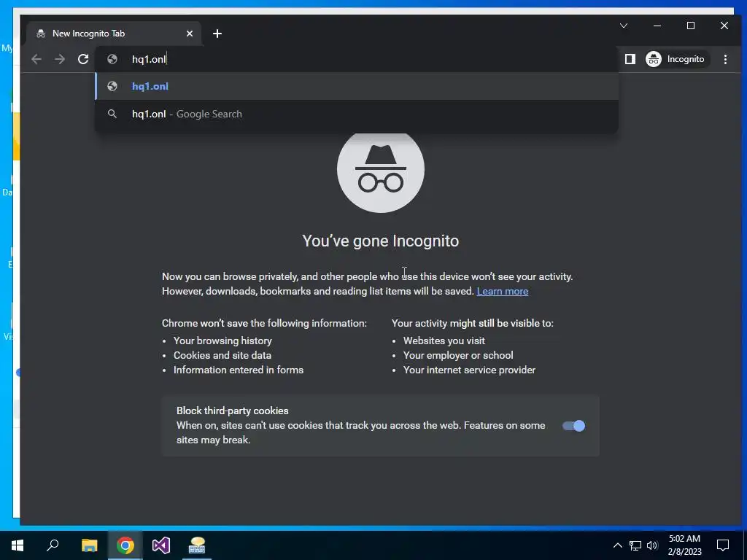Click the Cookies and site data bullet

click(x=222, y=356)
